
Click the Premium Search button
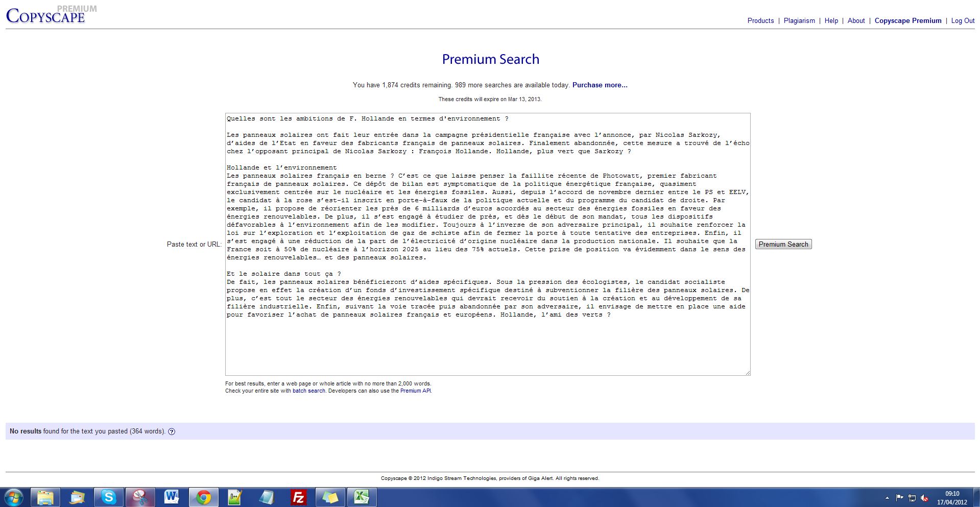click(783, 245)
